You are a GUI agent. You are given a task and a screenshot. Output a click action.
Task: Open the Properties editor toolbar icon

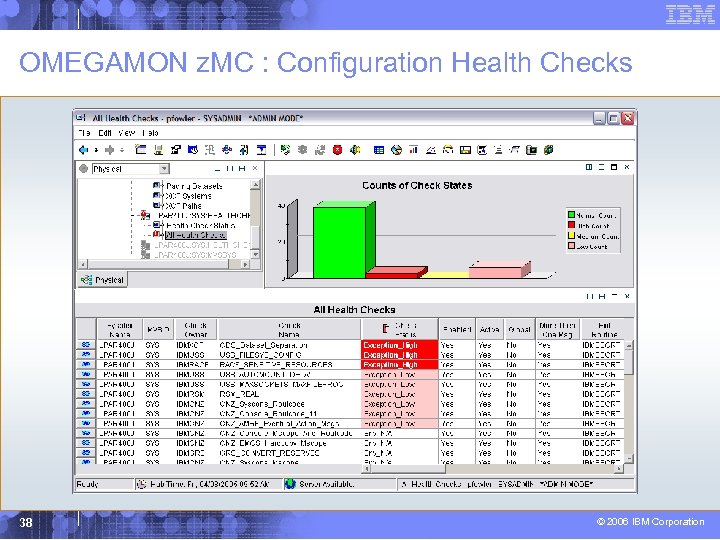click(x=175, y=150)
